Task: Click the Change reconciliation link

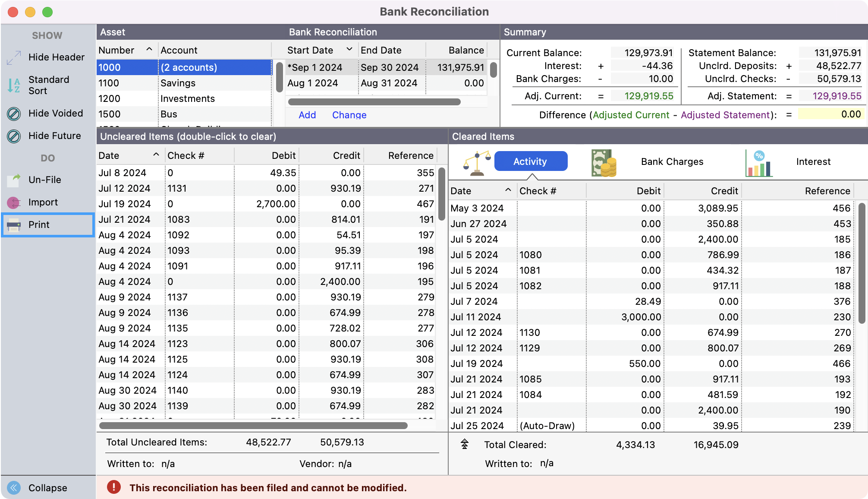Action: click(349, 115)
